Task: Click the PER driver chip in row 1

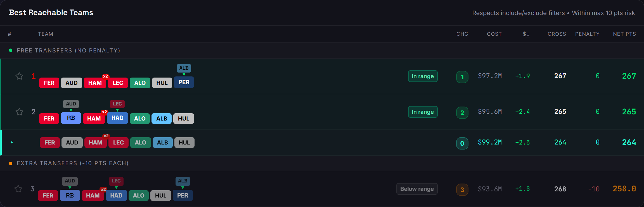Action: (184, 82)
